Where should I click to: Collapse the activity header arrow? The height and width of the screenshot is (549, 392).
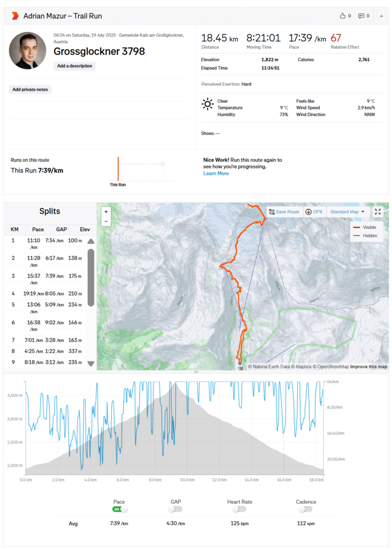(x=381, y=16)
